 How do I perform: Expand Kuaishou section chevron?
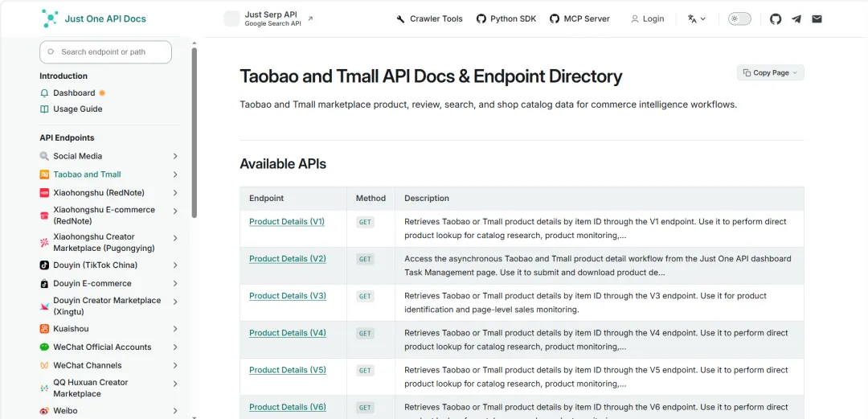coord(175,329)
